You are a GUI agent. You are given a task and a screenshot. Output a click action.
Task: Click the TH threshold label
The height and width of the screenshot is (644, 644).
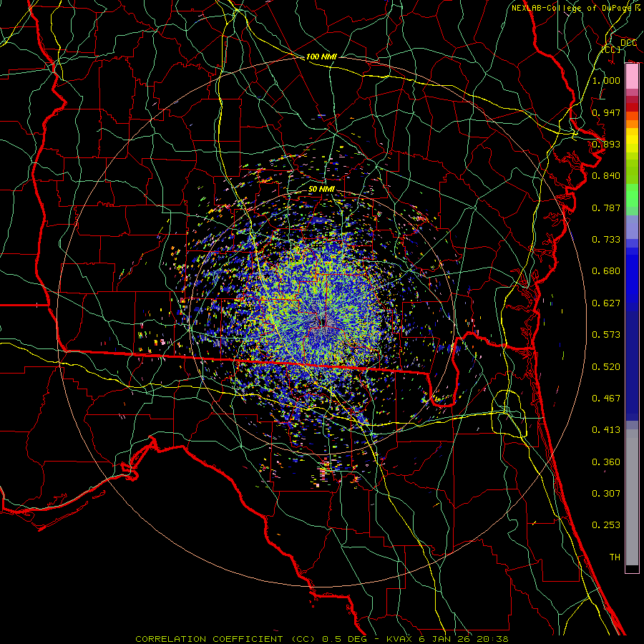pos(615,557)
